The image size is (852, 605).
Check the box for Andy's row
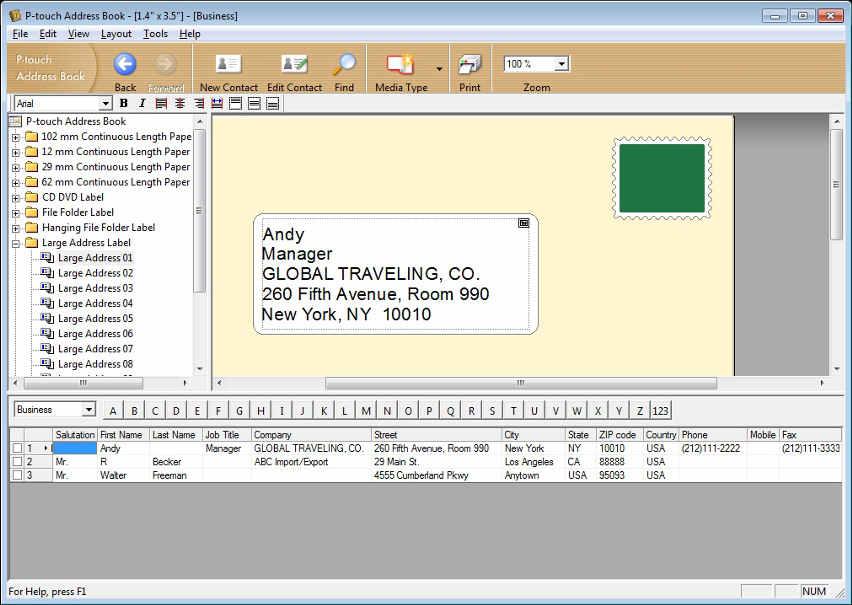click(17, 448)
